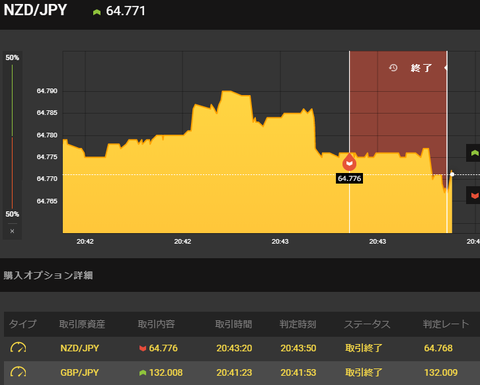
Task: Click the 64.770 price axis label
Action: pos(47,179)
